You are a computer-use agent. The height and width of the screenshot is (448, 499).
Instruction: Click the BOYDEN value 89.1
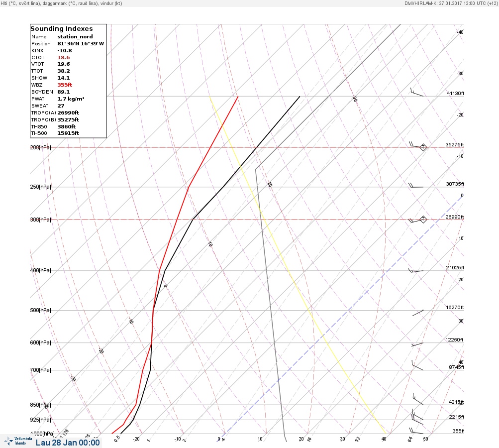click(x=64, y=92)
